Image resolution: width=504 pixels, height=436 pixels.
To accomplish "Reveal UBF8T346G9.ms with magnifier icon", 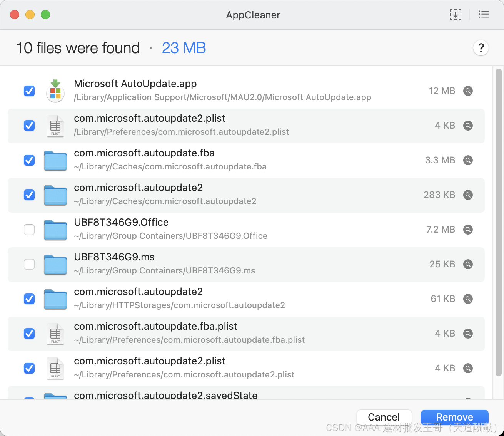I will (468, 264).
